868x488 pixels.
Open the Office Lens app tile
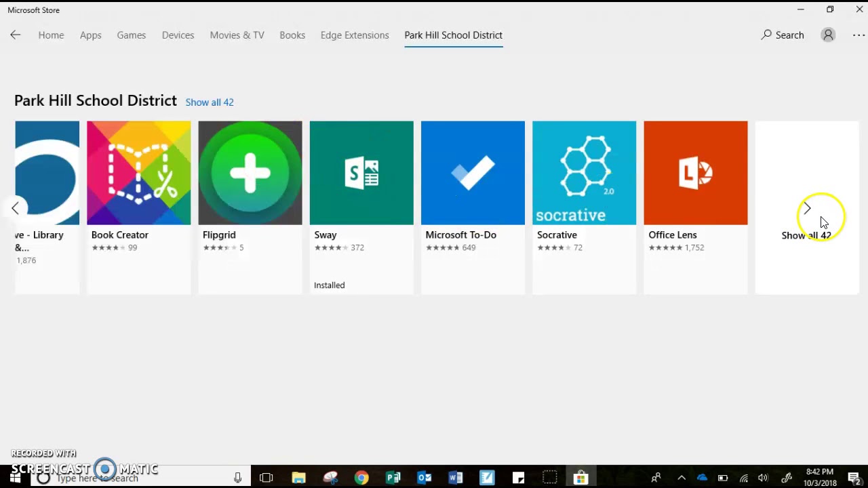[696, 207]
